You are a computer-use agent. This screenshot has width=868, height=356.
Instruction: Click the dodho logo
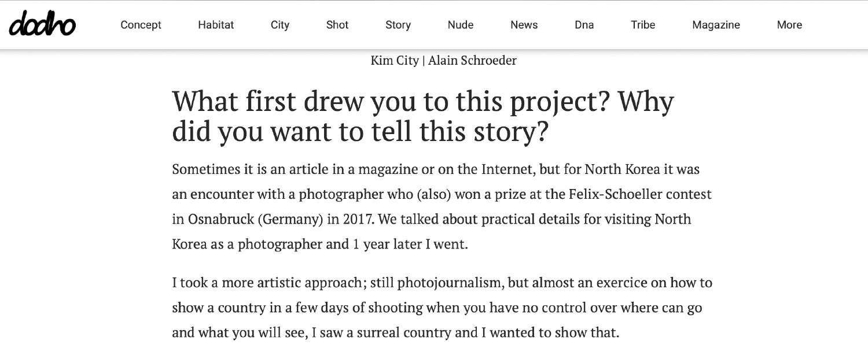(x=42, y=25)
